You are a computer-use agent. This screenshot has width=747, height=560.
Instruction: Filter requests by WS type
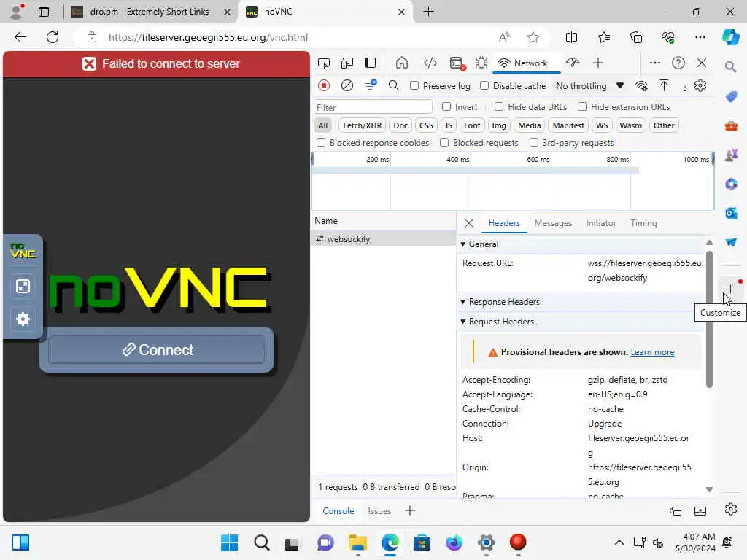click(602, 125)
